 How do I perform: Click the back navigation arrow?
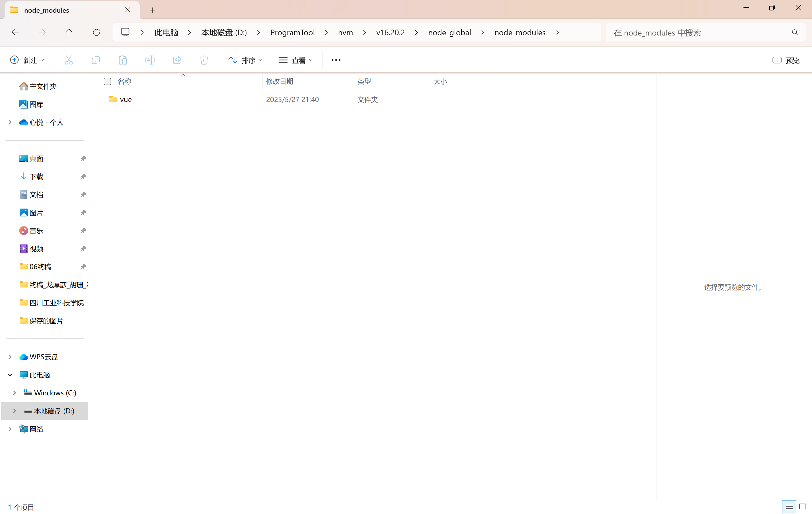point(15,32)
